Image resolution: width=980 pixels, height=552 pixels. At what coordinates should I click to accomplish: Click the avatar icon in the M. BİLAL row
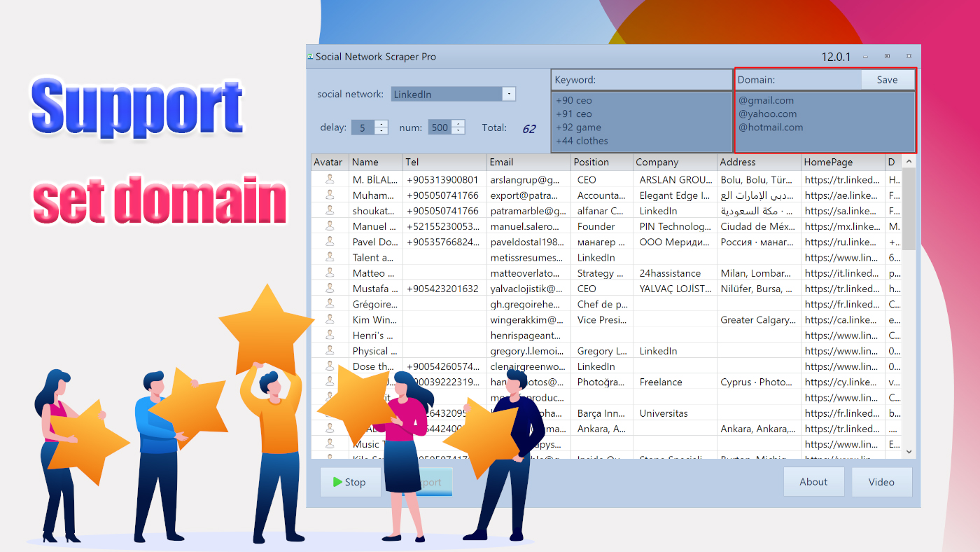330,179
